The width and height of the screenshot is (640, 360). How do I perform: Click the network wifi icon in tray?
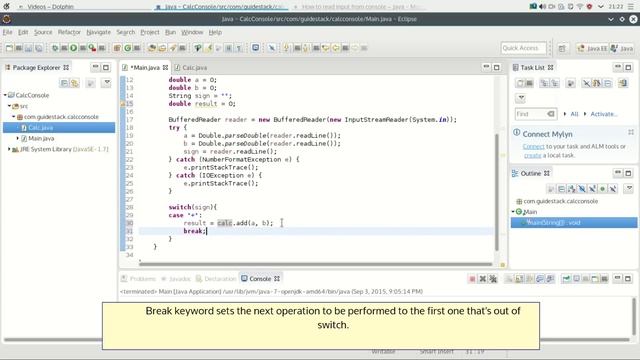580,7
